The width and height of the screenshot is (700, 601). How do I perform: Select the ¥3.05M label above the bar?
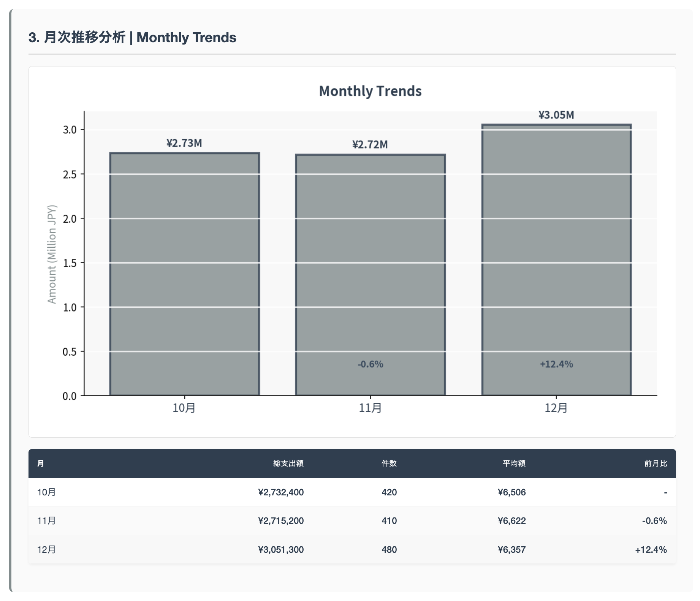(x=556, y=115)
